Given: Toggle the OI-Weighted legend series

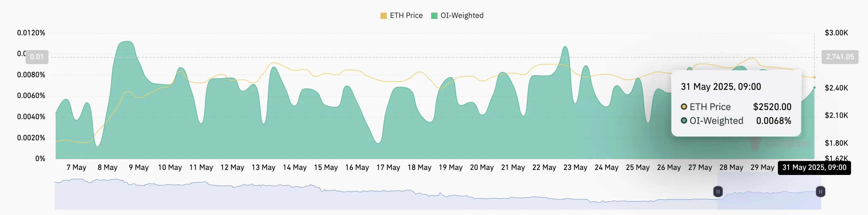Looking at the screenshot, I should tap(457, 15).
